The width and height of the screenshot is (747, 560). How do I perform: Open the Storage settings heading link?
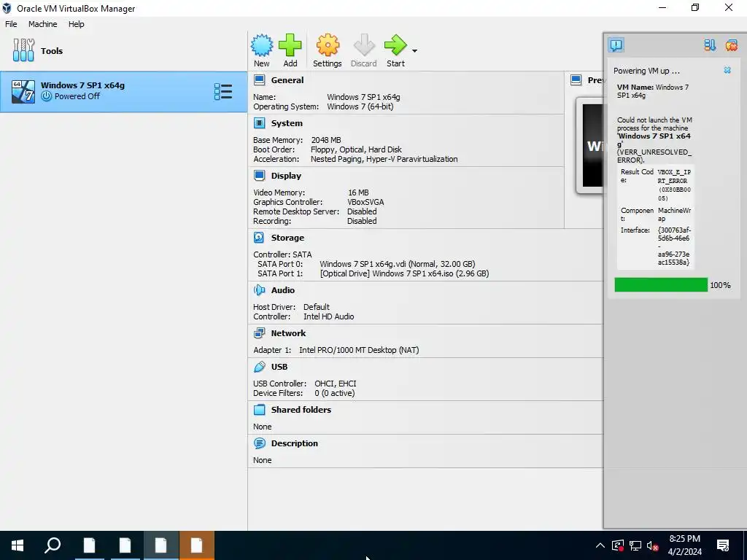(287, 238)
